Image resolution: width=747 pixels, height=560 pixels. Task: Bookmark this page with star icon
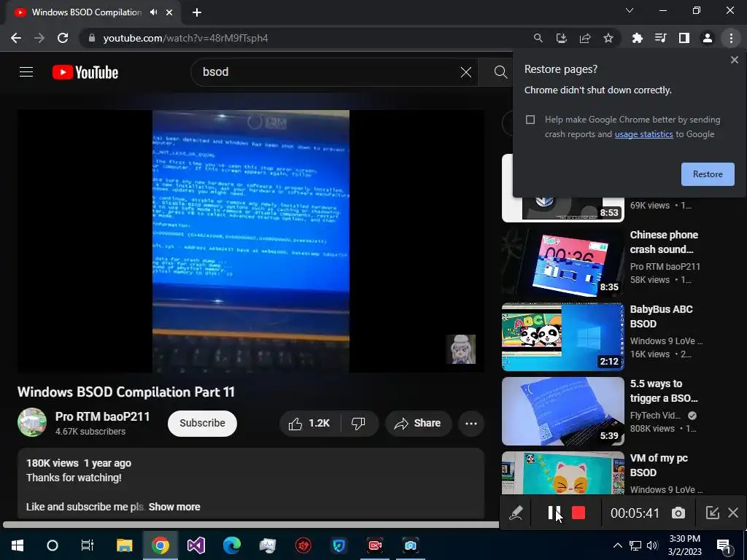point(608,38)
